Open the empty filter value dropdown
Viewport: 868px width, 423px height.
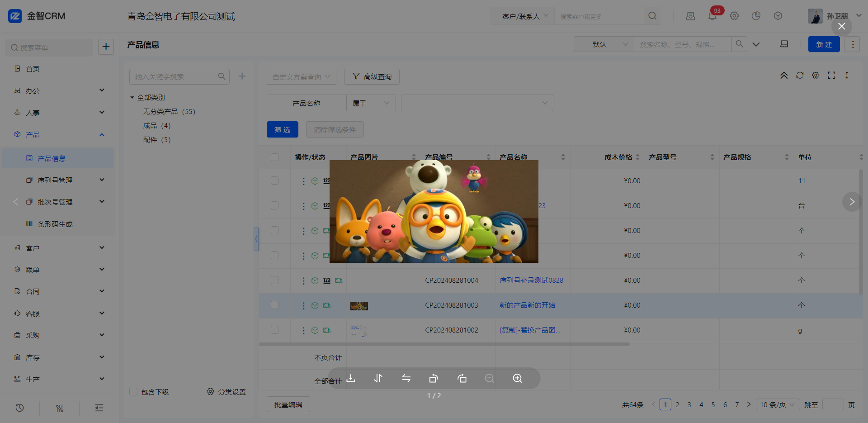[477, 103]
